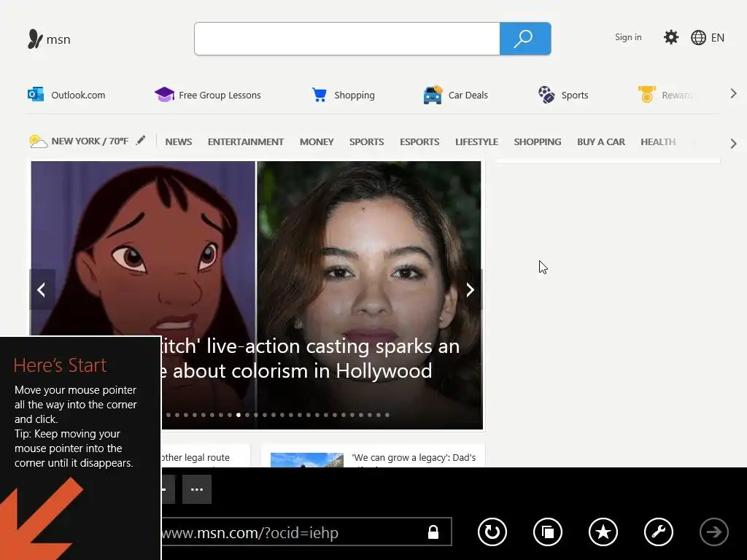The image size is (747, 560).
Task: Click the graduation cap lessons icon
Action: pos(164,94)
